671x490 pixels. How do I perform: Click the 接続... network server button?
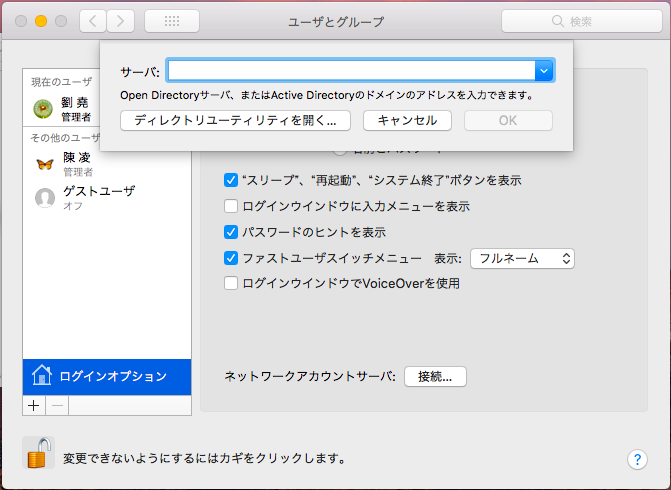pyautogui.click(x=435, y=377)
